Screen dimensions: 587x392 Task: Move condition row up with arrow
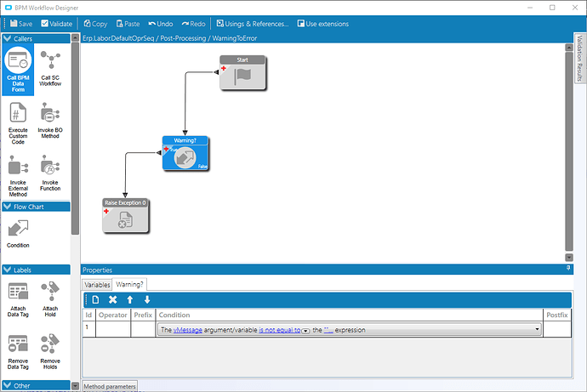(130, 299)
